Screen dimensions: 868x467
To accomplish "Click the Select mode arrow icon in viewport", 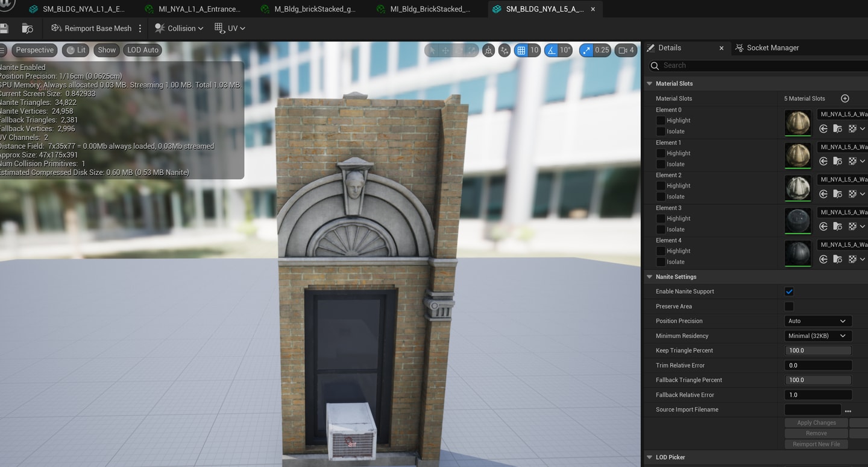I will [x=432, y=51].
